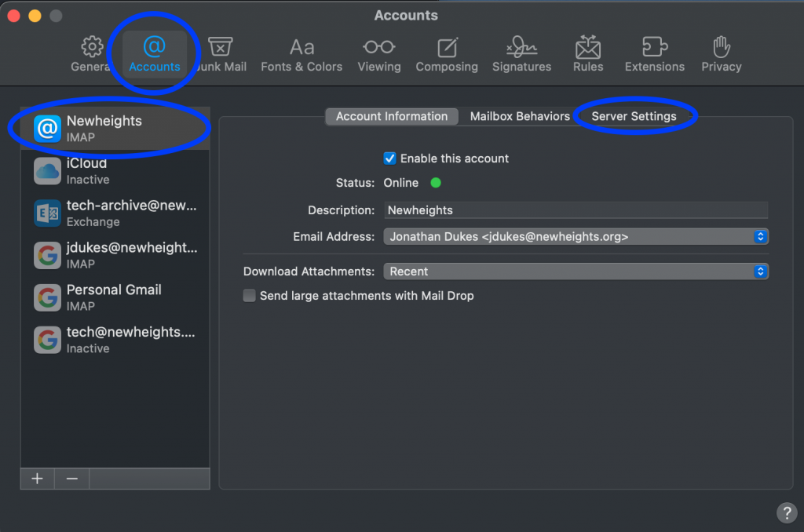Minimize the window with yellow button
The image size is (804, 532).
point(35,16)
